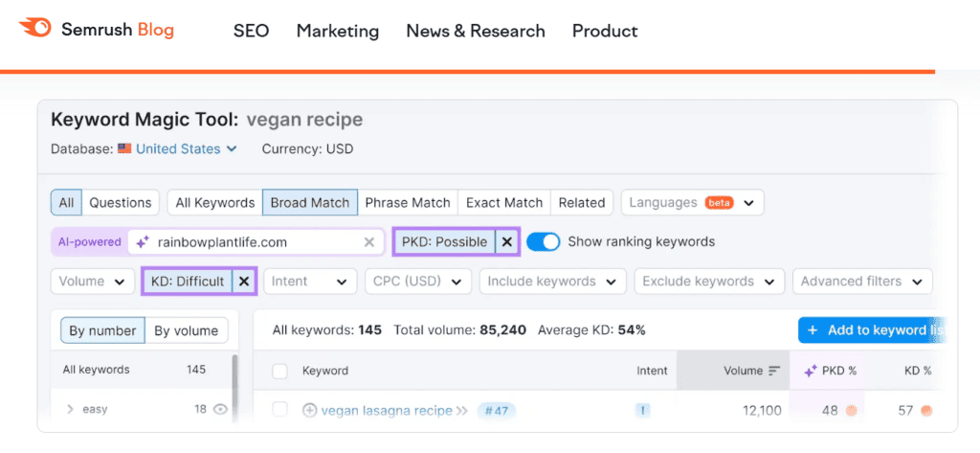Select the All Keywords match tab
Viewport: 980px width, 453px height.
click(x=215, y=203)
